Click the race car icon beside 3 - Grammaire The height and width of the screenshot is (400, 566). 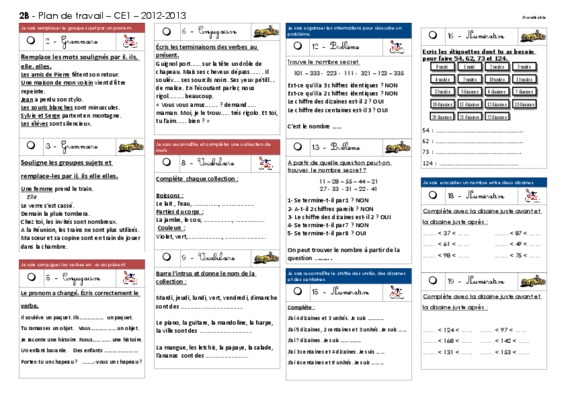click(131, 146)
